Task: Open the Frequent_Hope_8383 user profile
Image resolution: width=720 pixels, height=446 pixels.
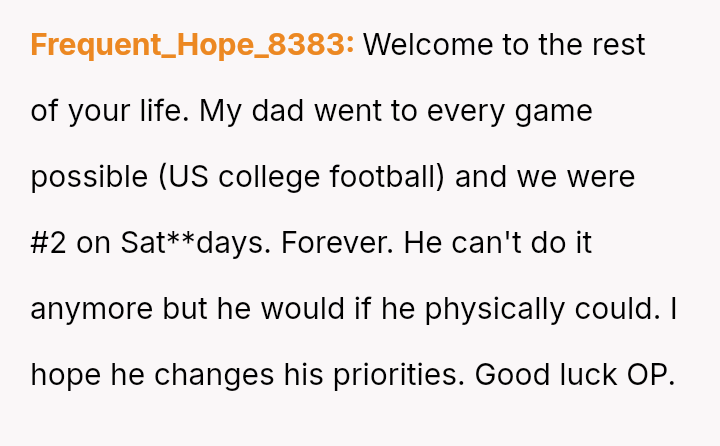Action: click(x=192, y=45)
